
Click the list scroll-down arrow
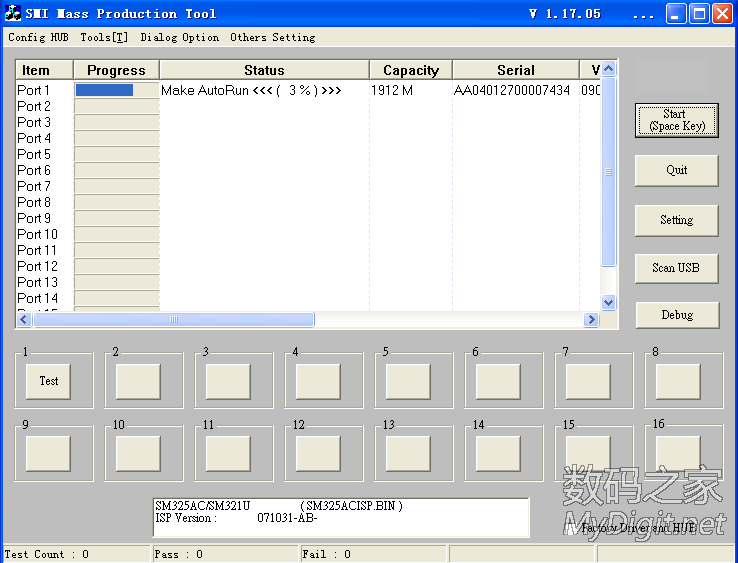click(x=609, y=302)
